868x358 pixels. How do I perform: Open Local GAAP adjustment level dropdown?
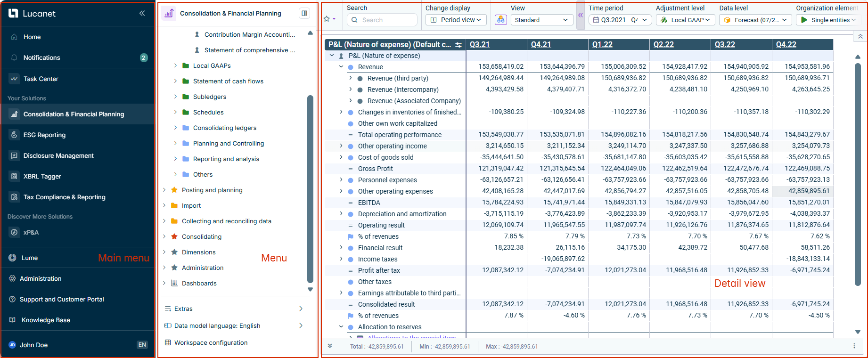pyautogui.click(x=685, y=20)
